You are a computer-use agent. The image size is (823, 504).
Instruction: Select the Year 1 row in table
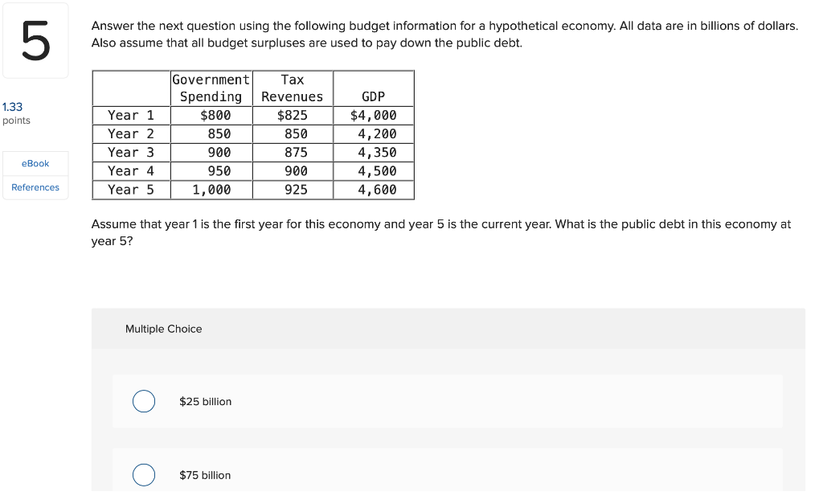[x=131, y=115]
